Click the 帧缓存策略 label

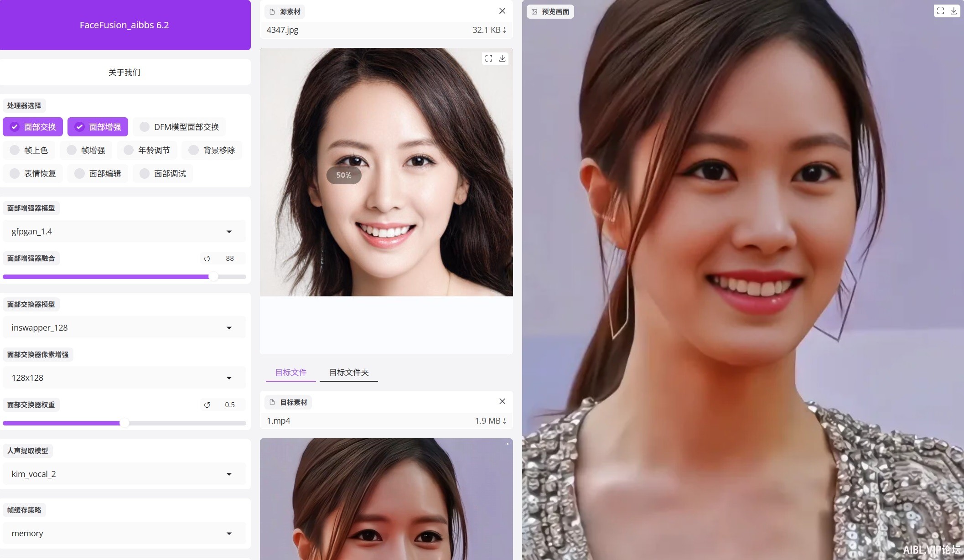pyautogui.click(x=24, y=510)
